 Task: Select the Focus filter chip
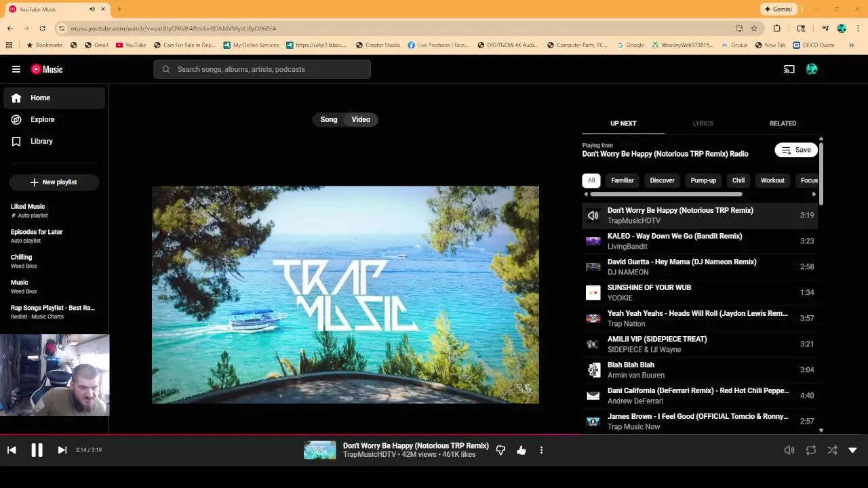(808, 180)
